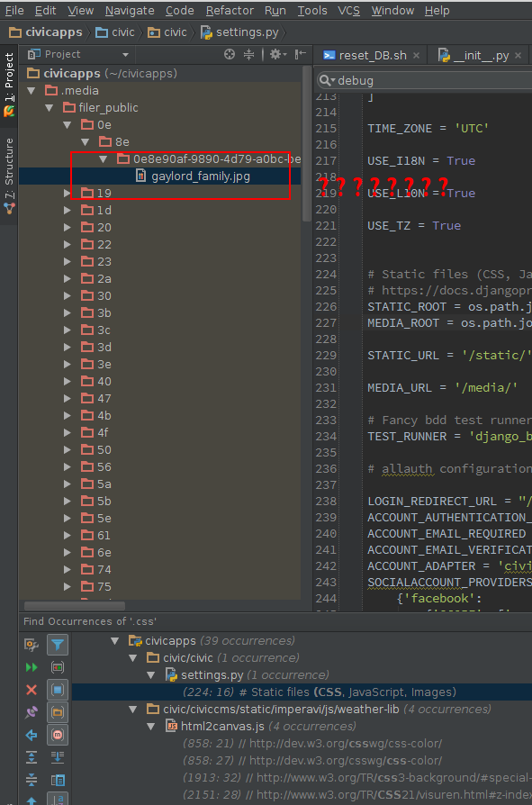The image size is (532, 805).
Task: Click line 215 TIME_ZONE in editor
Action: coord(428,129)
